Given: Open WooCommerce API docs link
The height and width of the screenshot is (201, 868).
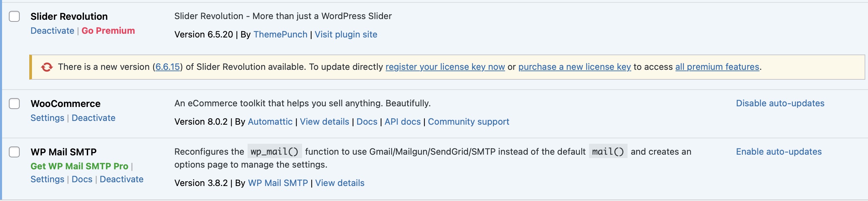Looking at the screenshot, I should click(x=402, y=122).
